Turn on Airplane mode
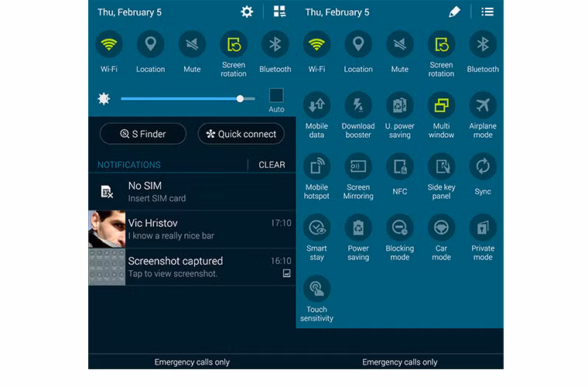The height and width of the screenshot is (387, 588). (x=483, y=105)
